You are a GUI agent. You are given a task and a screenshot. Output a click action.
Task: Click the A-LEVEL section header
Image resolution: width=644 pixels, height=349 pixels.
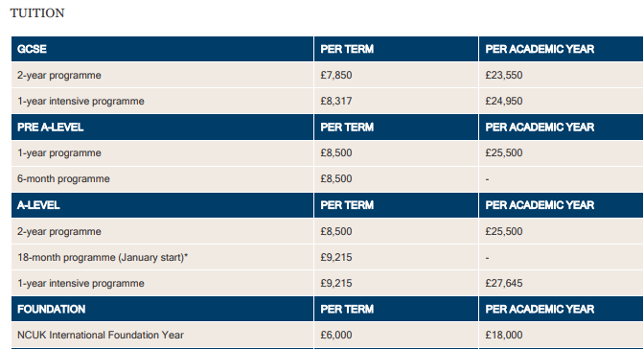38,205
